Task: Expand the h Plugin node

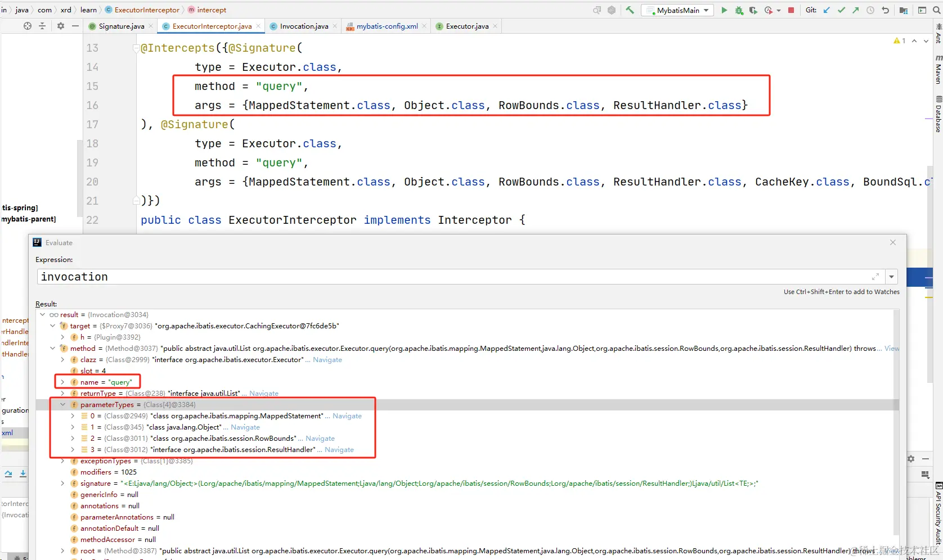Action: tap(63, 337)
